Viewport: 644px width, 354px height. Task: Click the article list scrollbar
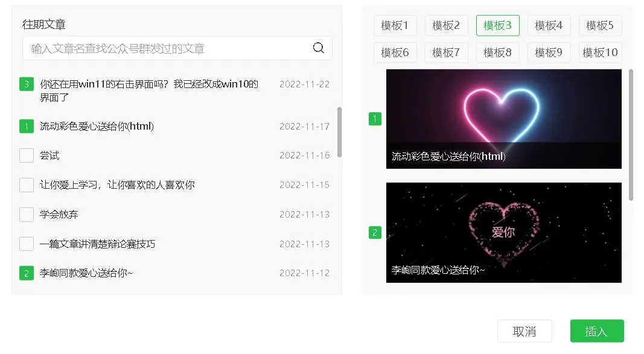(x=339, y=132)
